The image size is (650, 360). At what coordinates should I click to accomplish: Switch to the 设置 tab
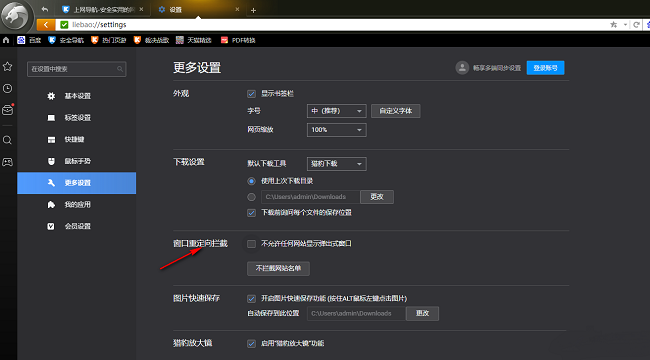tap(199, 10)
